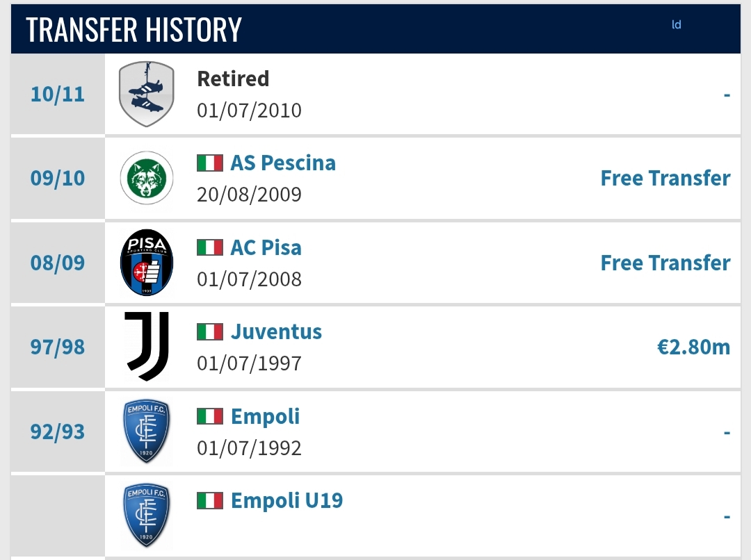Click the Empoli U19 crest icon
751x560 pixels.
(x=147, y=516)
